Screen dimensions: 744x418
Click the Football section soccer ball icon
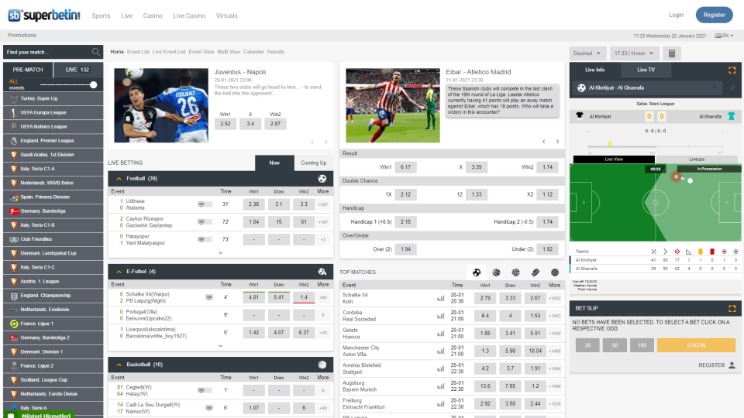322,179
